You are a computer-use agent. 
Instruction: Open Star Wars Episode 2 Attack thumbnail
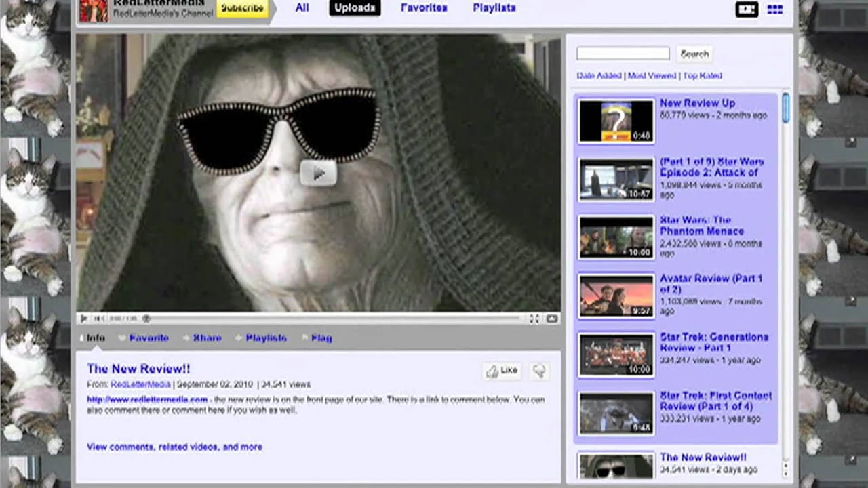[616, 179]
